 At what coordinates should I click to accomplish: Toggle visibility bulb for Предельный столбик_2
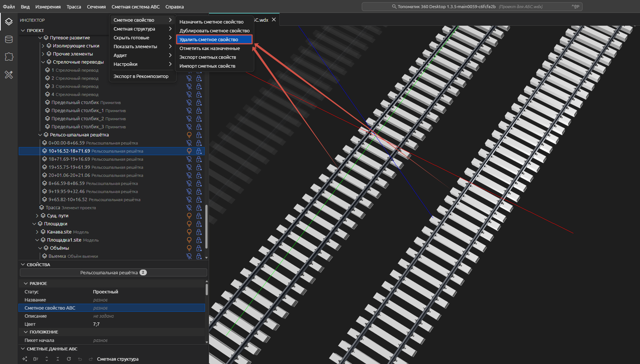[x=189, y=119]
